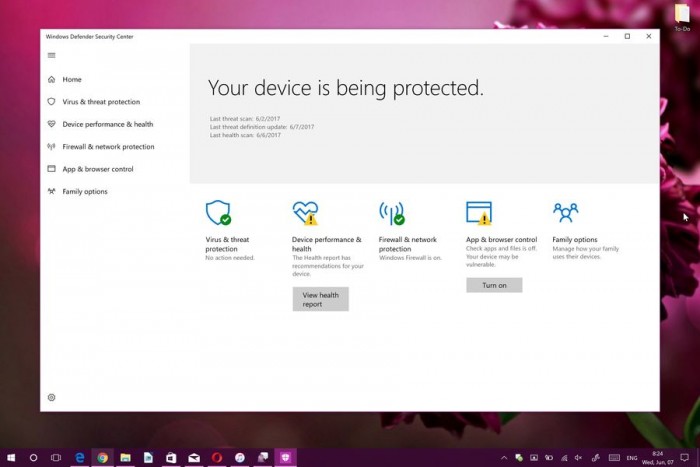Viewport: 700px width, 467px height.
Task: Open the To-Do folder on the desktop
Action: (x=682, y=17)
